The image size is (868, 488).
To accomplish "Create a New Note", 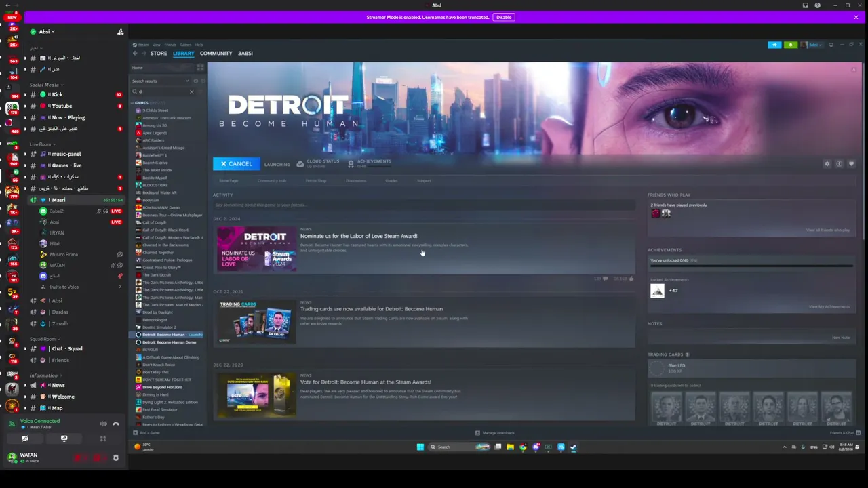I will 841,338.
